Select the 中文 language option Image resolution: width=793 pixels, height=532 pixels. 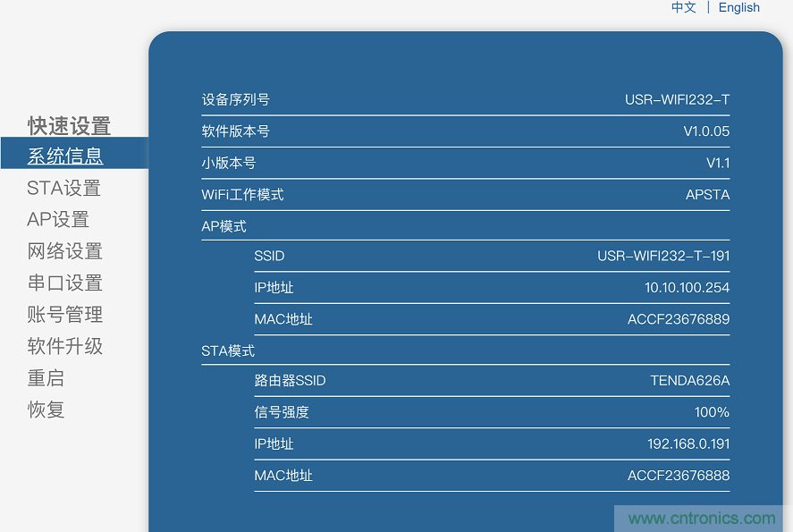pos(683,7)
